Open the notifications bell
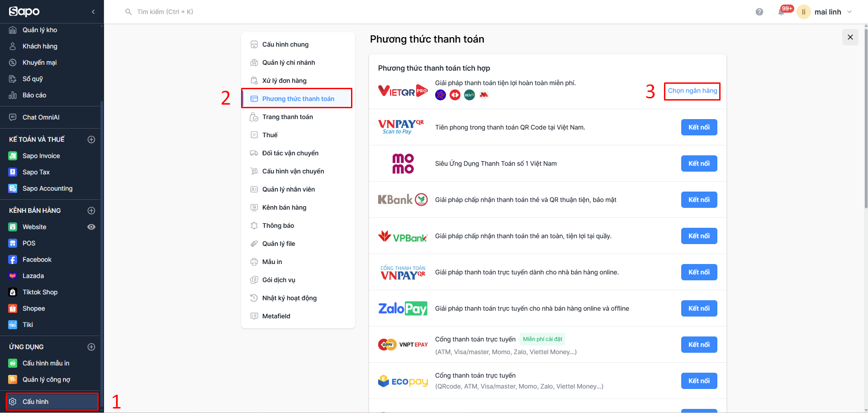868x413 pixels. point(781,12)
